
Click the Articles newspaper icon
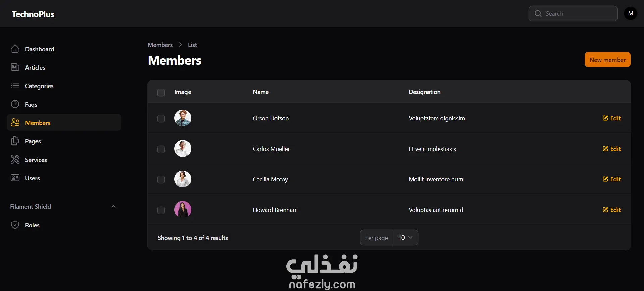(x=15, y=67)
